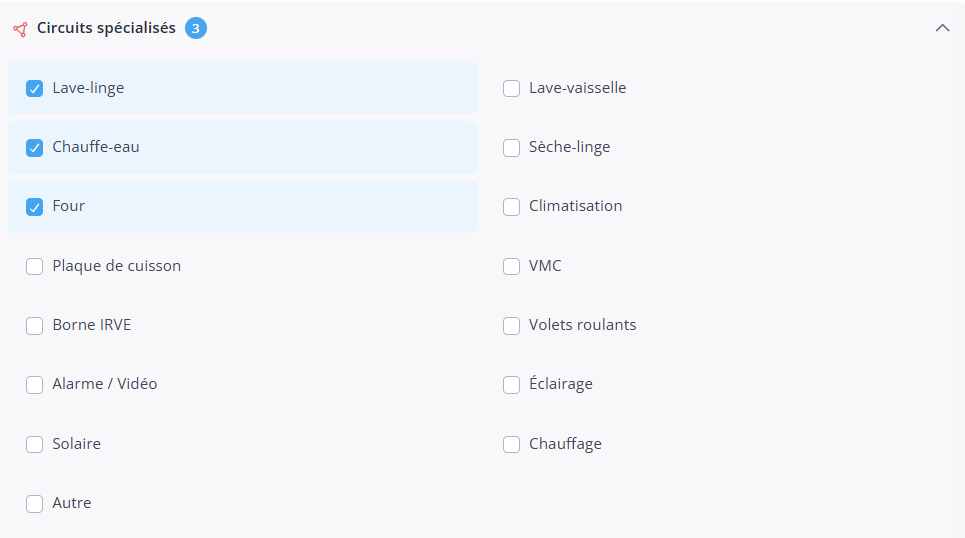Uncheck the Chauffe-eau checkbox
965x538 pixels.
point(34,148)
